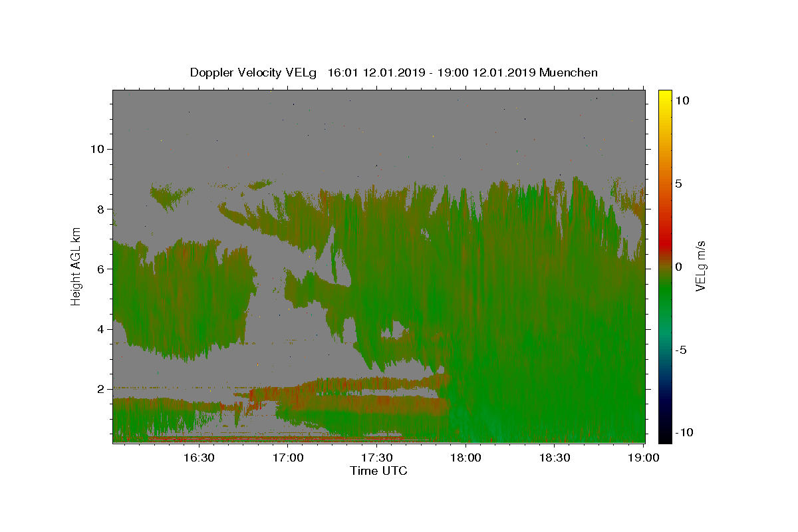This screenshot has height=532, width=798.
Task: Click the colorbar value -5
Action: 681,350
